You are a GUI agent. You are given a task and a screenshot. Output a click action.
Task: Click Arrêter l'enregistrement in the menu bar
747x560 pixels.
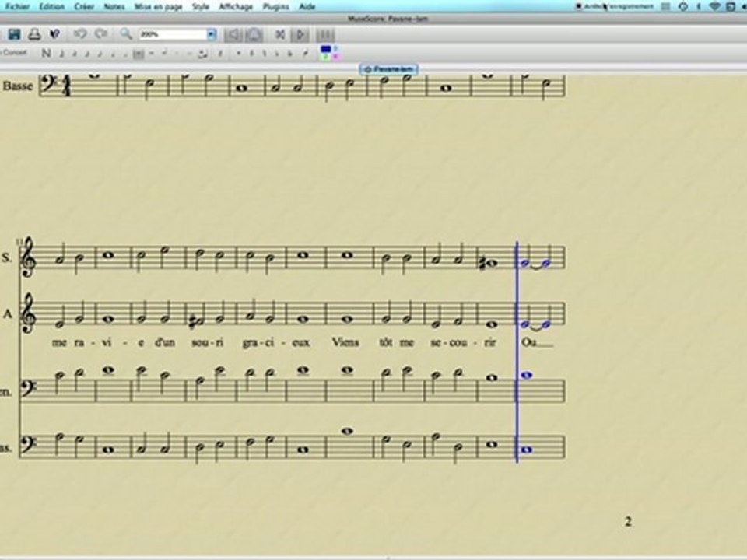coord(615,6)
